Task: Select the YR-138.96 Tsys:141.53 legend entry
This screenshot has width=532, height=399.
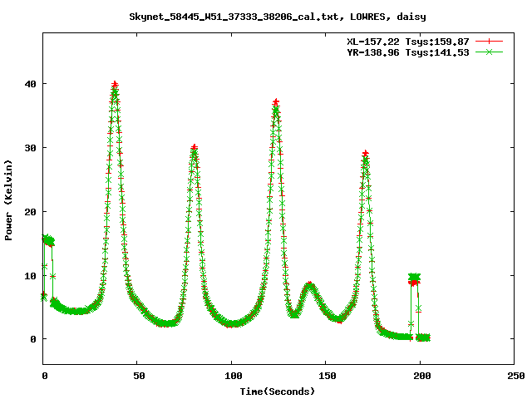Action: pos(408,52)
